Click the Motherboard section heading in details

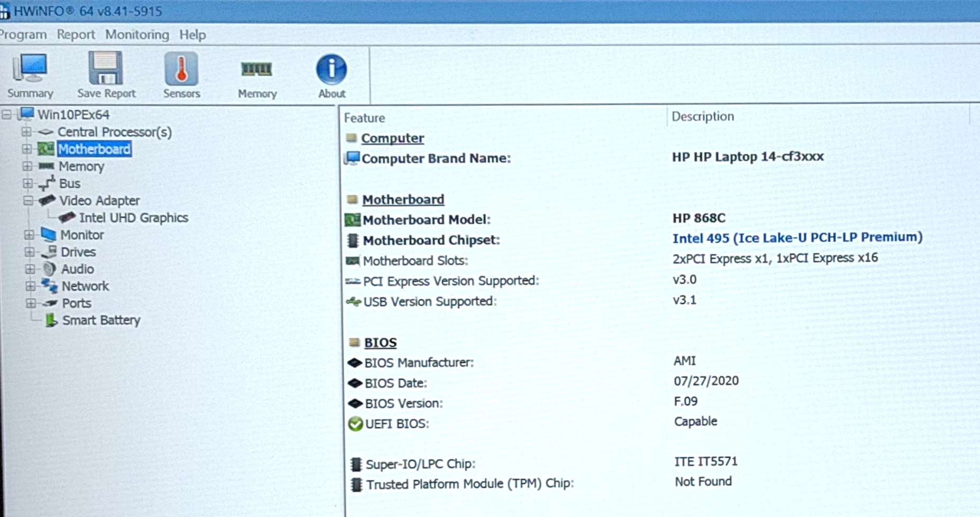pyautogui.click(x=403, y=199)
